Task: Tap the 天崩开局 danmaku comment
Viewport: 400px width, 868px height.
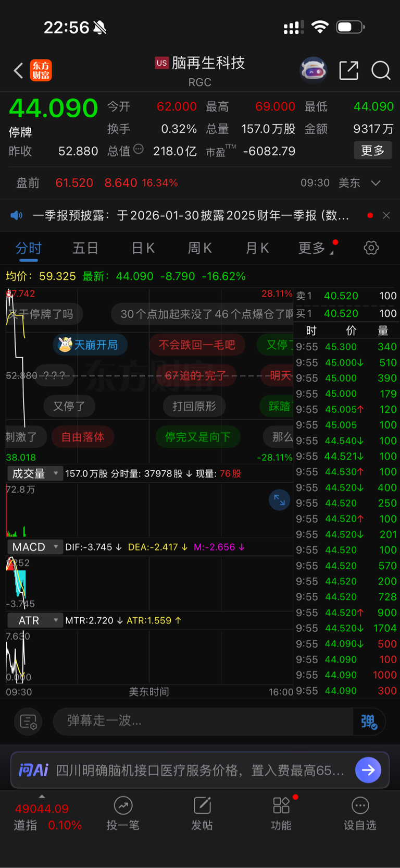Action: point(90,345)
